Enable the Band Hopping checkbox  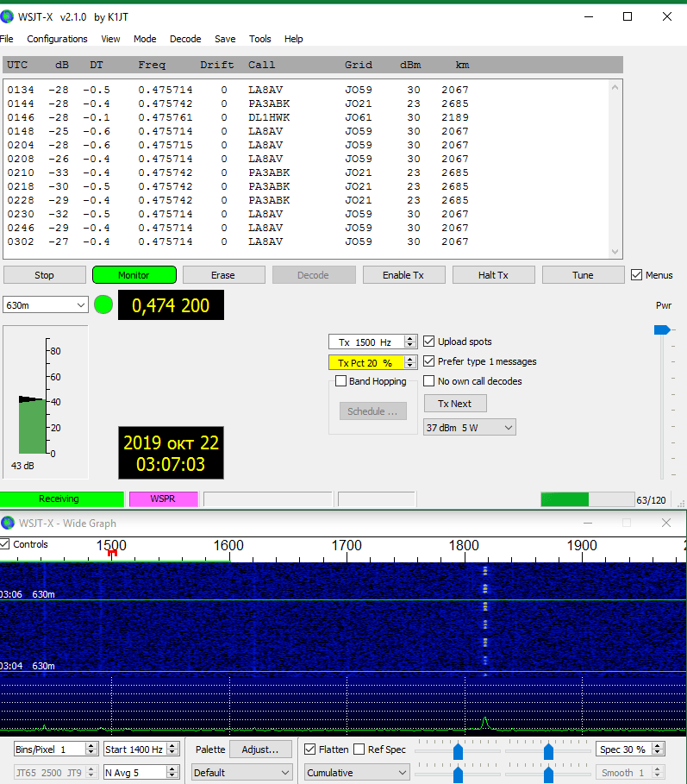click(x=341, y=381)
